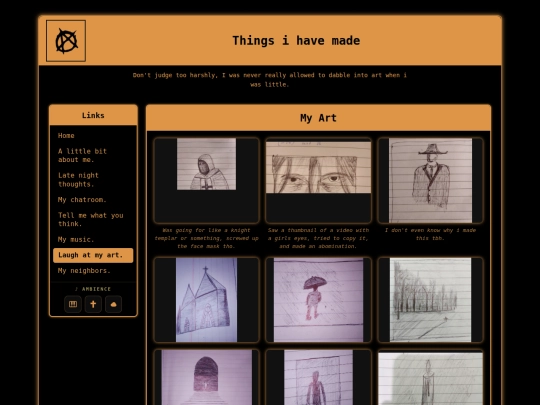Open 'My neighbors.' link
540x405 pixels.
84,271
